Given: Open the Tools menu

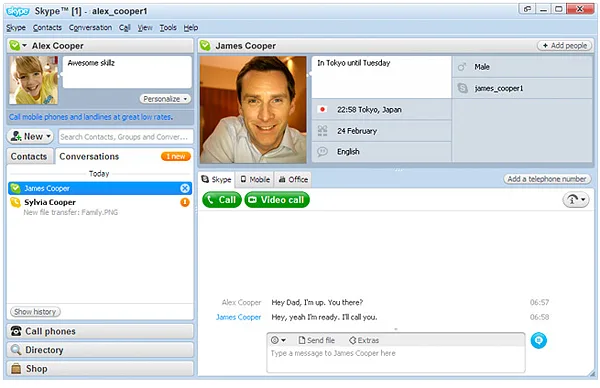Looking at the screenshot, I should click(x=168, y=28).
